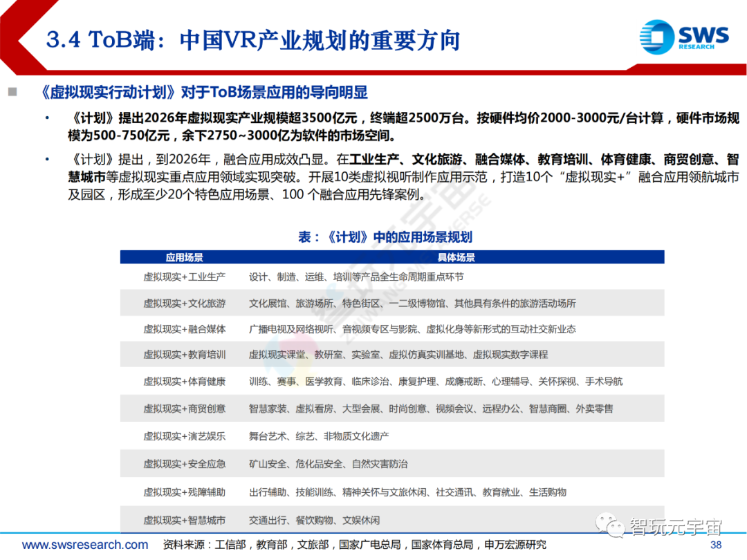Click the 应用场景 column header
747x560 pixels.
185,258
